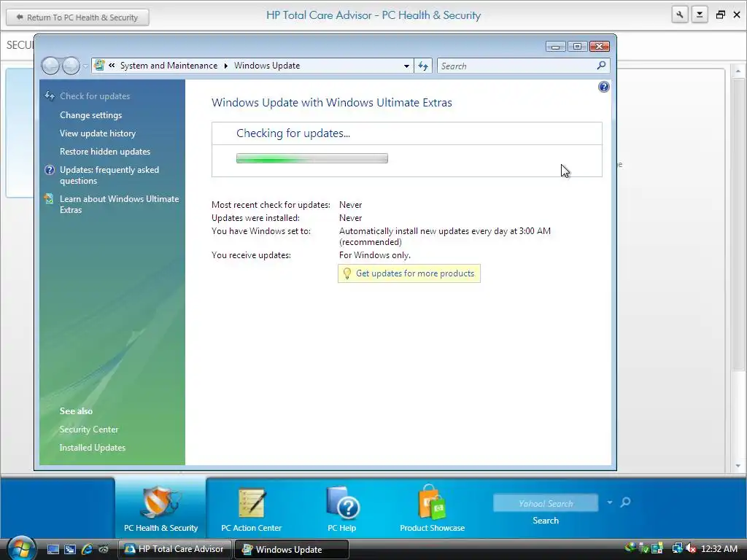Click the Yahoo! Search input box
Viewport: 747px width, 560px height.
[x=546, y=503]
